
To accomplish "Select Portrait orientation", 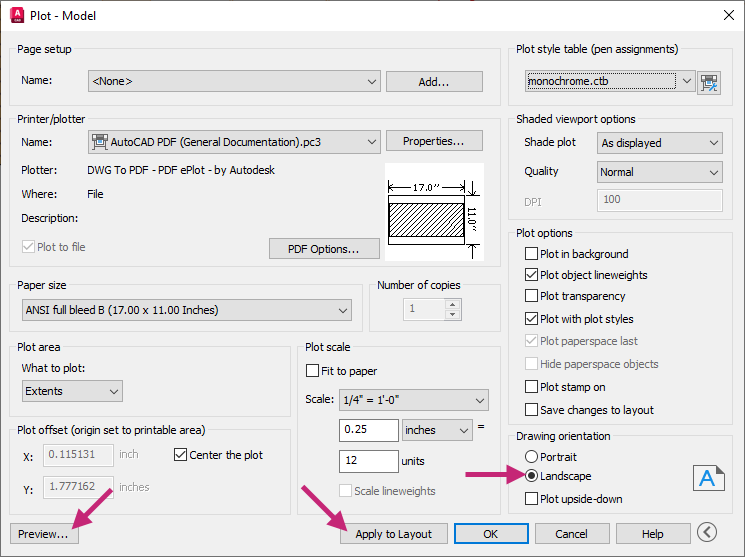I will (x=531, y=457).
